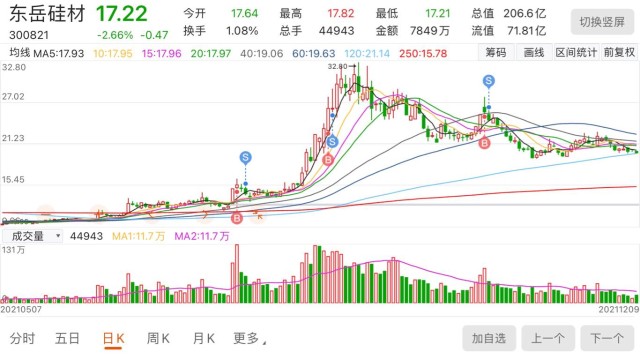Select the 月K tab
Screen dimensions: 640x360
point(204,338)
